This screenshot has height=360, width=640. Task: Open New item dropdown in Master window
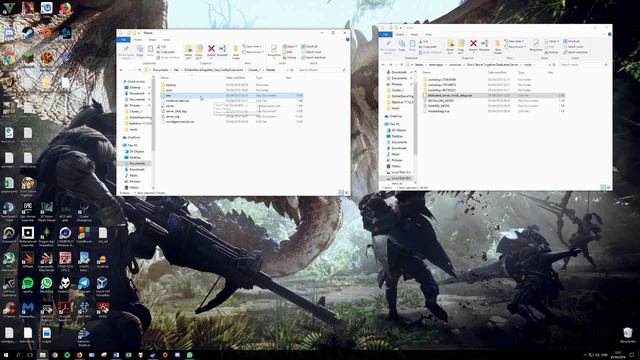[x=252, y=47]
